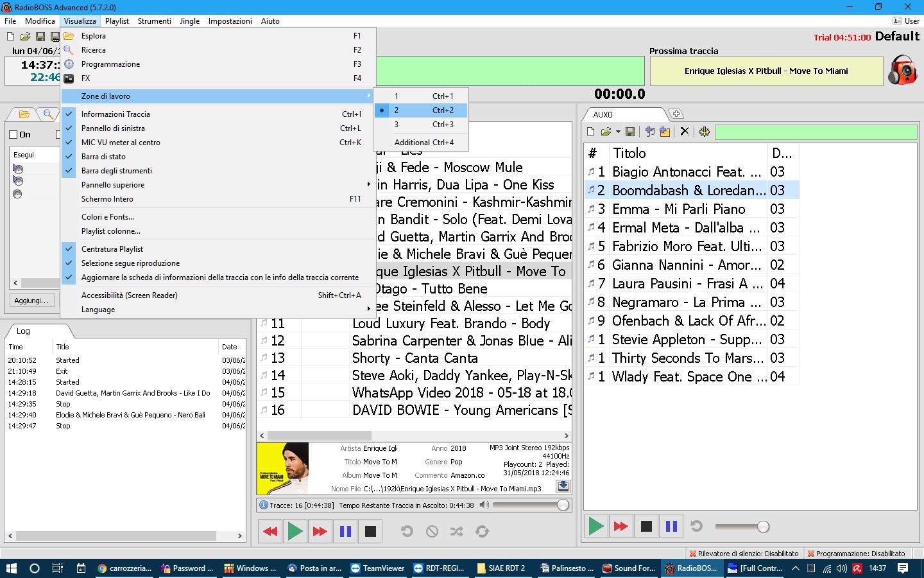Toggle Pannello di sinistra option
Image resolution: width=924 pixels, height=578 pixels.
[x=218, y=128]
